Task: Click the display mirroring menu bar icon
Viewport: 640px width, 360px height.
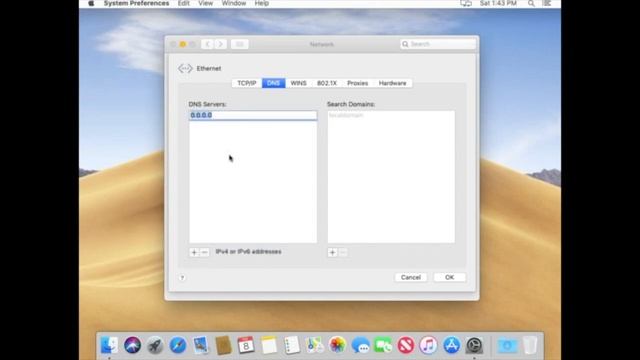Action: click(x=466, y=3)
